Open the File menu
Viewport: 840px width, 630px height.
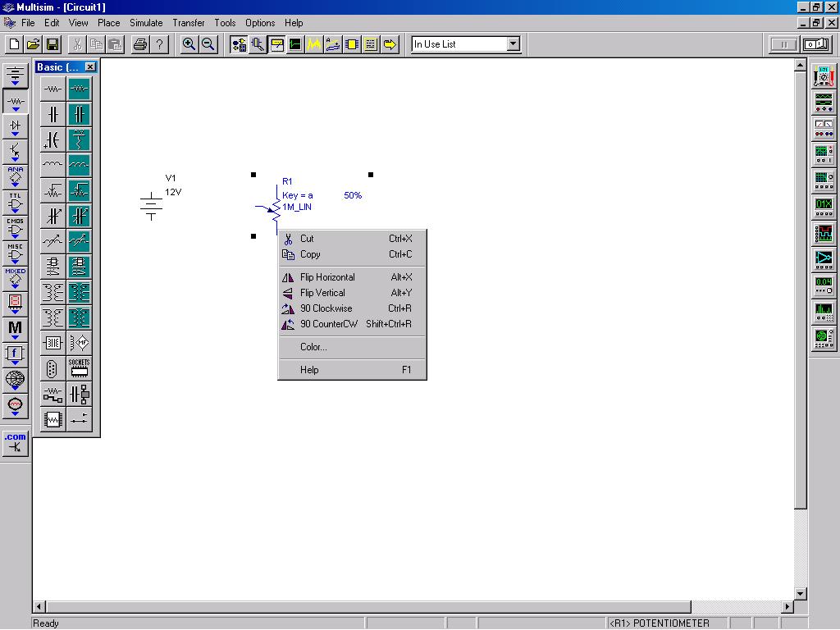28,23
